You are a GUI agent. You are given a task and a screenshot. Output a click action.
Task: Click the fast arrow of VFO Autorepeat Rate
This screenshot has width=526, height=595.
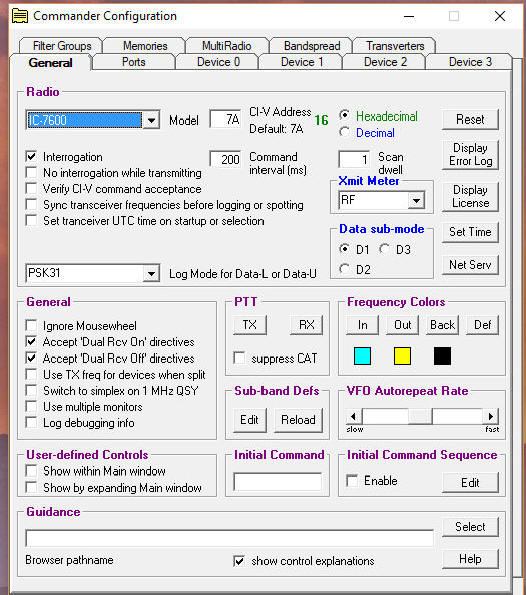click(491, 417)
